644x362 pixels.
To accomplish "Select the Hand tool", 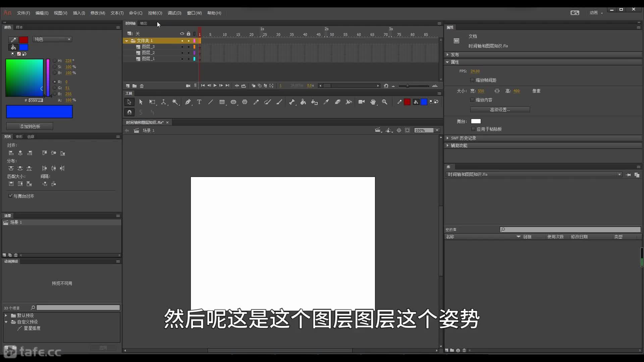I will (373, 102).
